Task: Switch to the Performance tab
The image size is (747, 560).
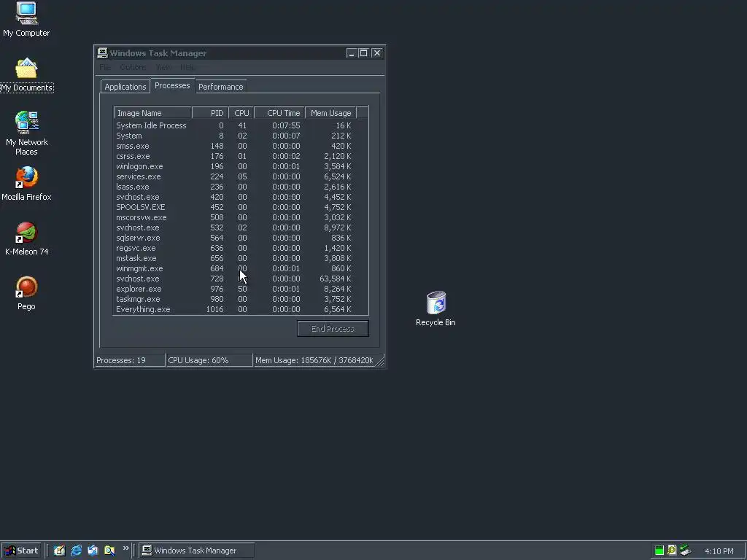Action: point(220,87)
